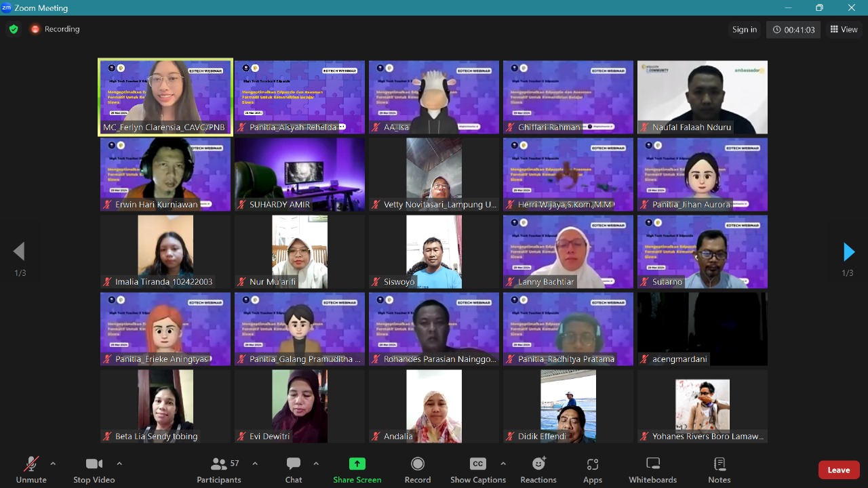Expand caption options arrow next to Show Captions
Image resolution: width=868 pixels, height=488 pixels.
[x=502, y=464]
